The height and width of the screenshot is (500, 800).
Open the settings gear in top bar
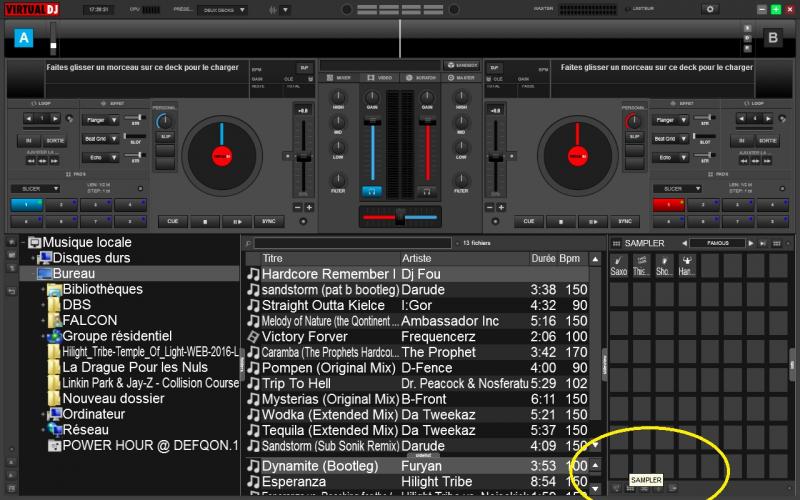click(x=710, y=9)
